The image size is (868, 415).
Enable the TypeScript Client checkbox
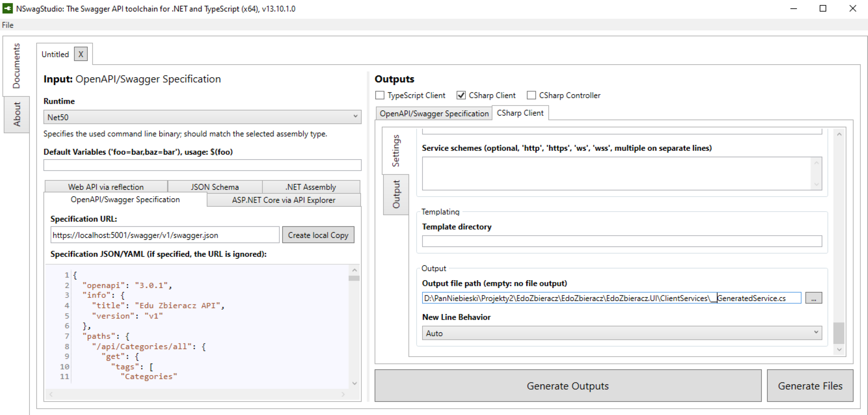(x=380, y=95)
